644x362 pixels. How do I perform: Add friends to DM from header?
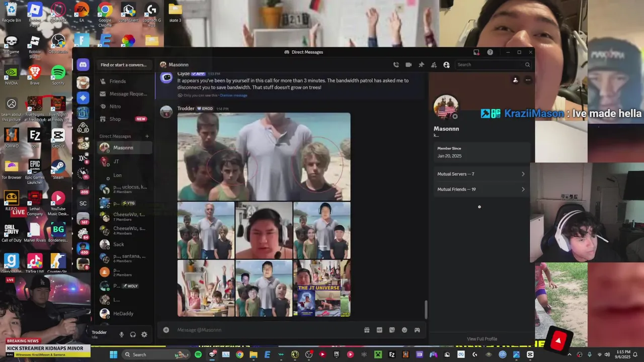click(x=434, y=64)
